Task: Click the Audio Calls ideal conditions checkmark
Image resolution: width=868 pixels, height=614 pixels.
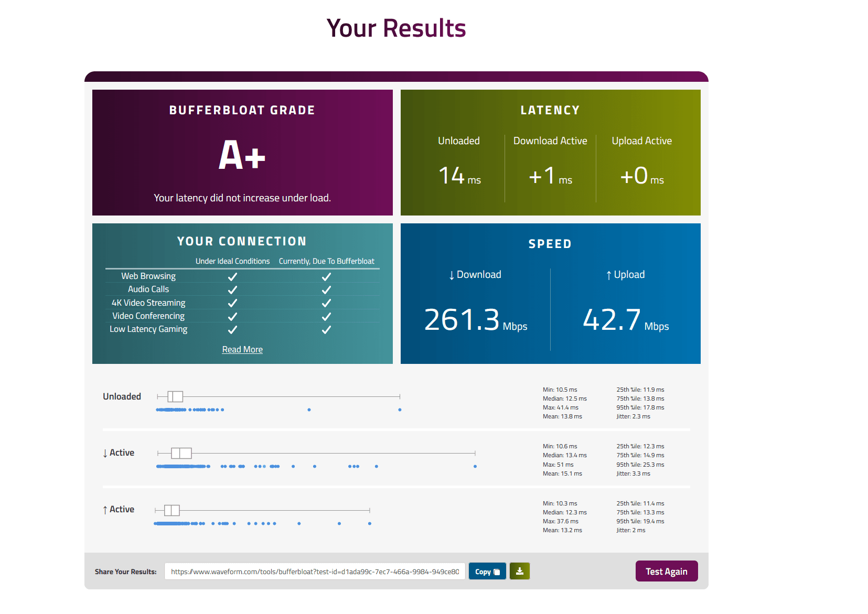Action: pos(233,289)
